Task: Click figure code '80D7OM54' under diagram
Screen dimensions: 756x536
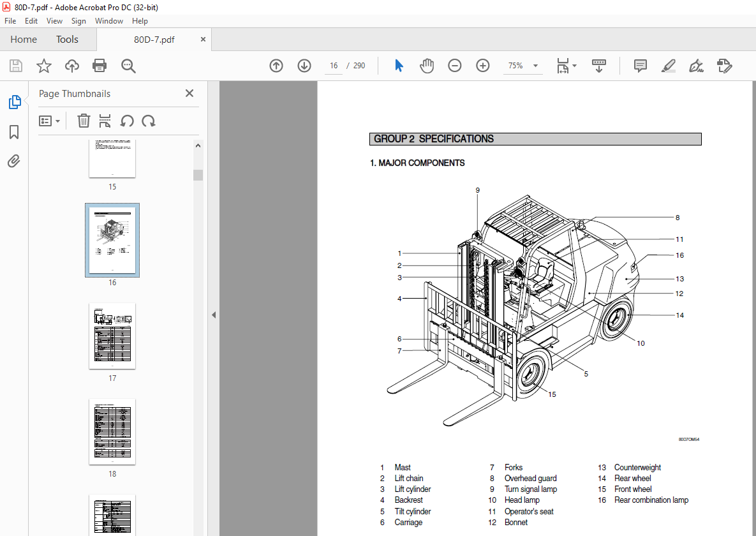Action: (x=688, y=440)
